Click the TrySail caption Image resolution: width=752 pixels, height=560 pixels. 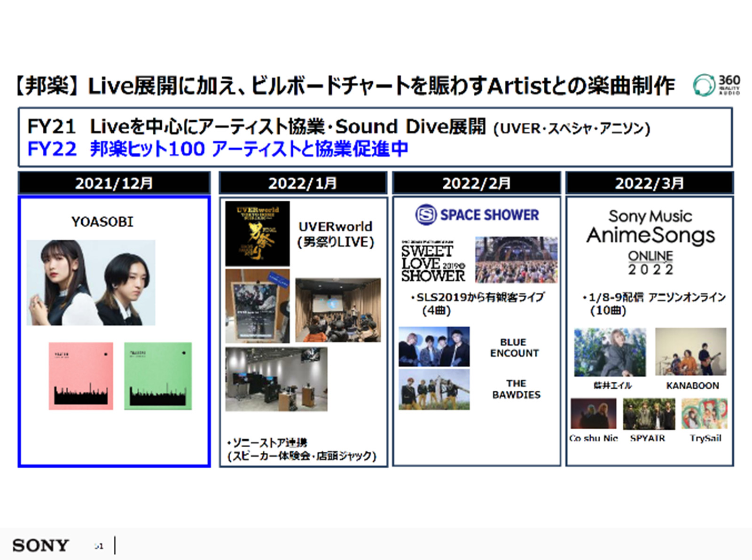[705, 438]
